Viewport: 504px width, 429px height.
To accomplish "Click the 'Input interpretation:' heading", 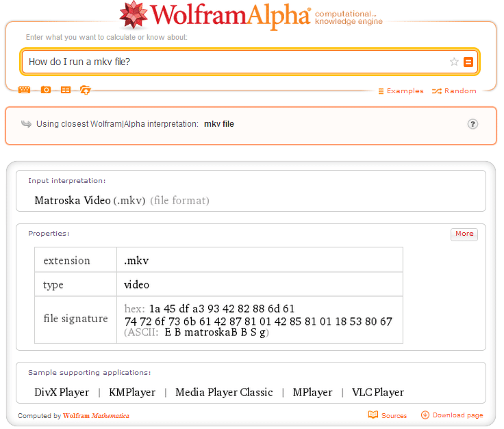I will [67, 181].
